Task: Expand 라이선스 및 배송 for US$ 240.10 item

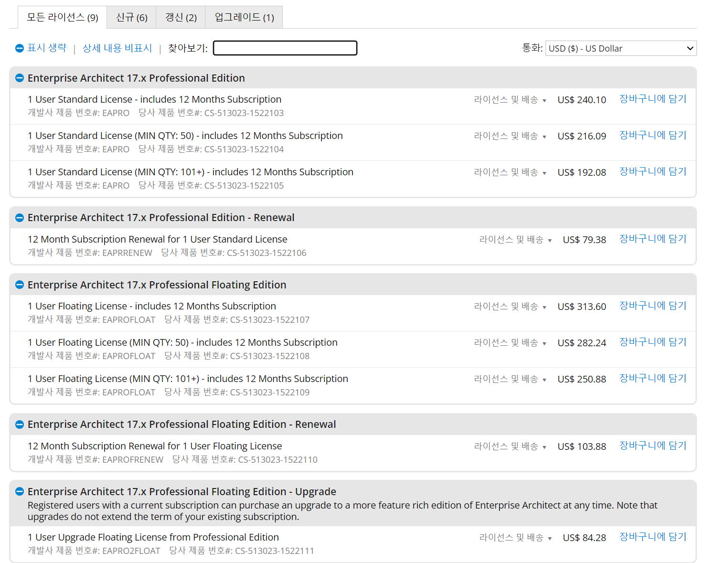Action: [x=510, y=99]
